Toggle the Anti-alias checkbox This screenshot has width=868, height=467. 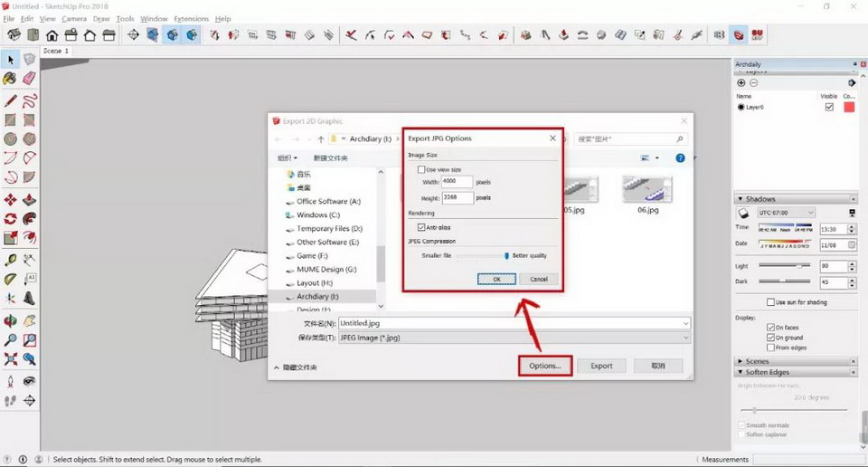(x=421, y=227)
